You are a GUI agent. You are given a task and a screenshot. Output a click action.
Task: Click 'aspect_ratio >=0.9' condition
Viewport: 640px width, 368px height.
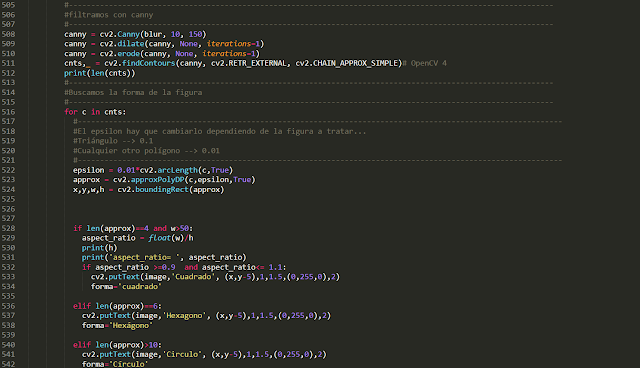pos(135,267)
